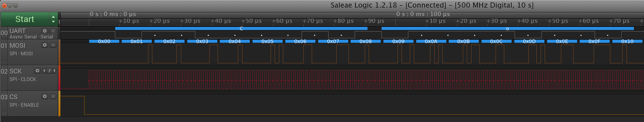Open SCK channel settings gear

pyautogui.click(x=37, y=71)
